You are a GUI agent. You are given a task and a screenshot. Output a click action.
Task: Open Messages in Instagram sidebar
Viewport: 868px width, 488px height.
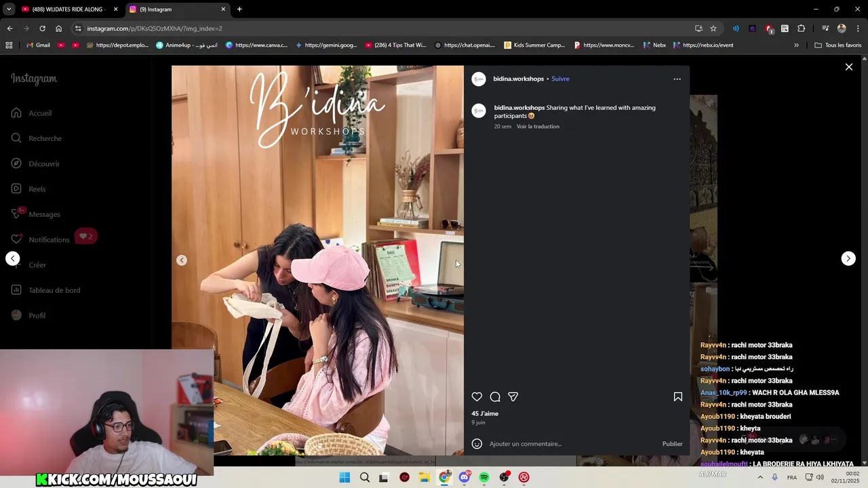pyautogui.click(x=36, y=214)
